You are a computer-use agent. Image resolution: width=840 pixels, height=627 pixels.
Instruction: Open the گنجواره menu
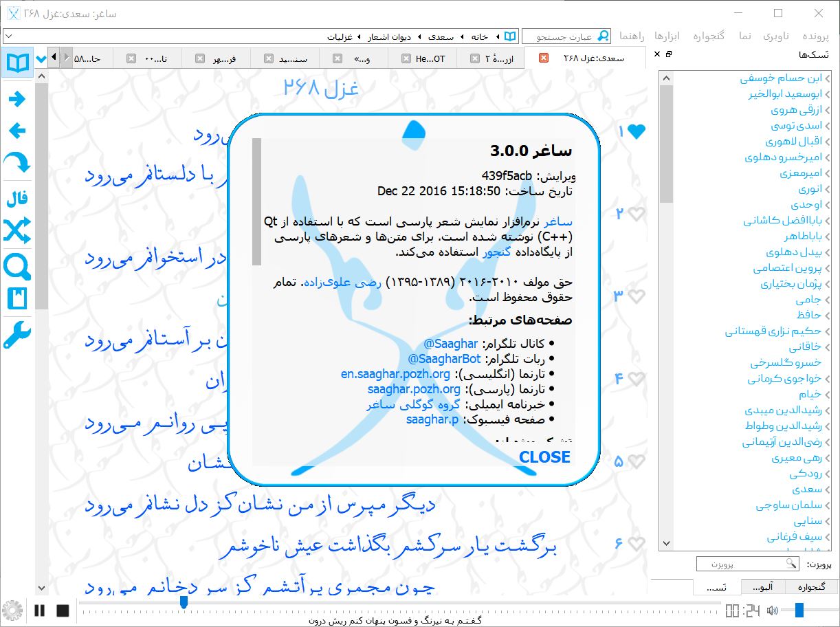pos(709,36)
